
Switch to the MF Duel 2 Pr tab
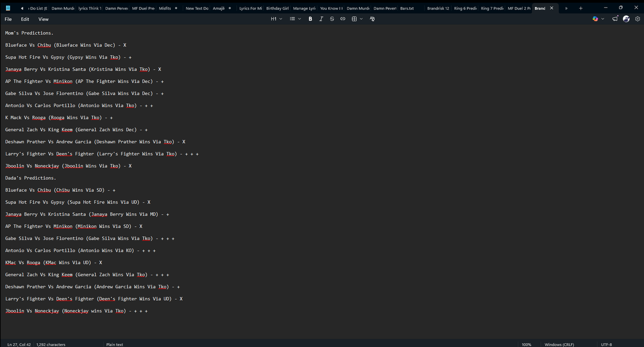(x=519, y=9)
